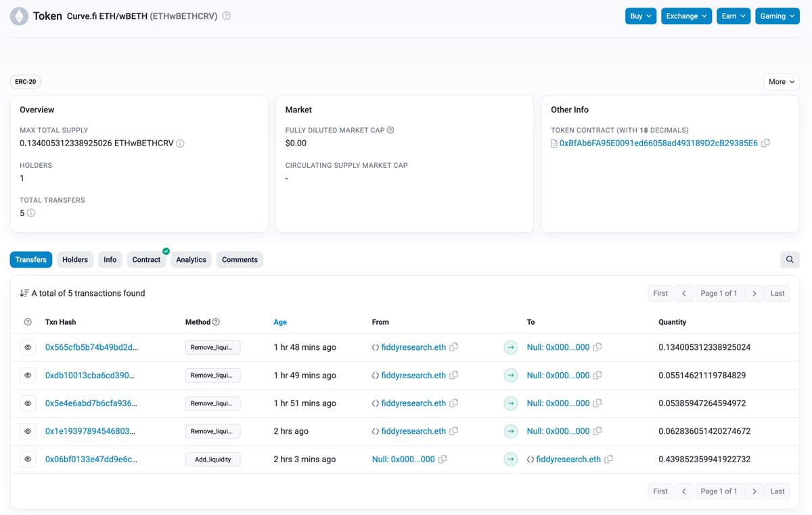
Task: Click the bottom First page button
Action: point(660,491)
